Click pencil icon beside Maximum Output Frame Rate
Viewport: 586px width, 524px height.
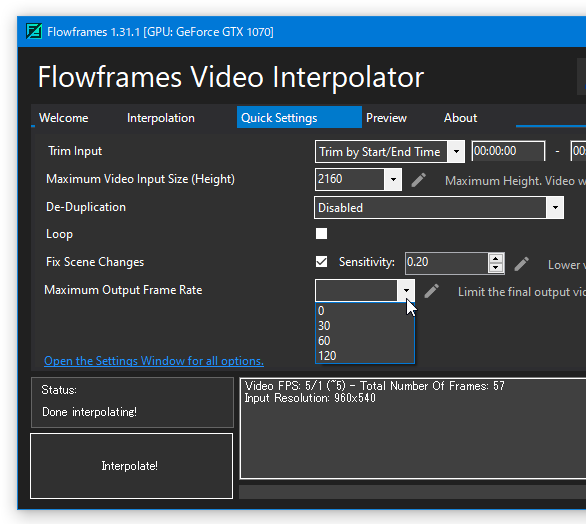[432, 291]
